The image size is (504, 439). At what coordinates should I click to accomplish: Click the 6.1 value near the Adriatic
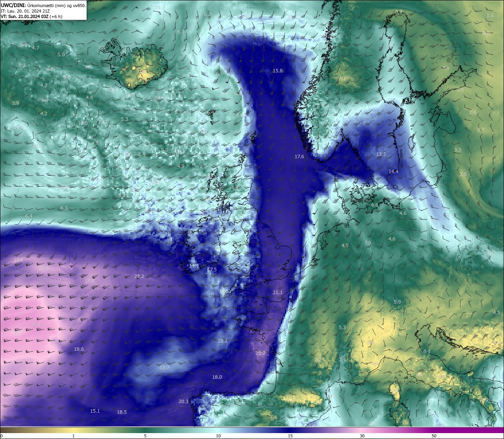pos(427,352)
